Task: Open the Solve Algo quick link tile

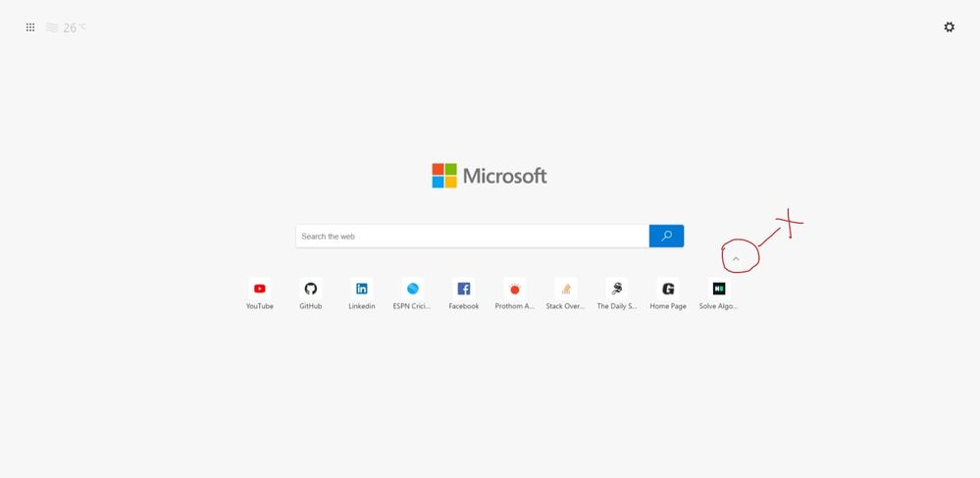Action: [x=719, y=294]
